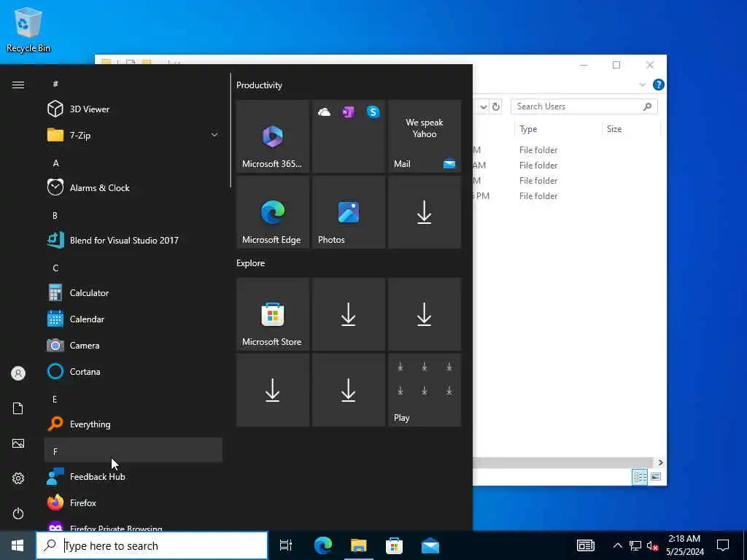Open News and interests taskbar icon

586,545
